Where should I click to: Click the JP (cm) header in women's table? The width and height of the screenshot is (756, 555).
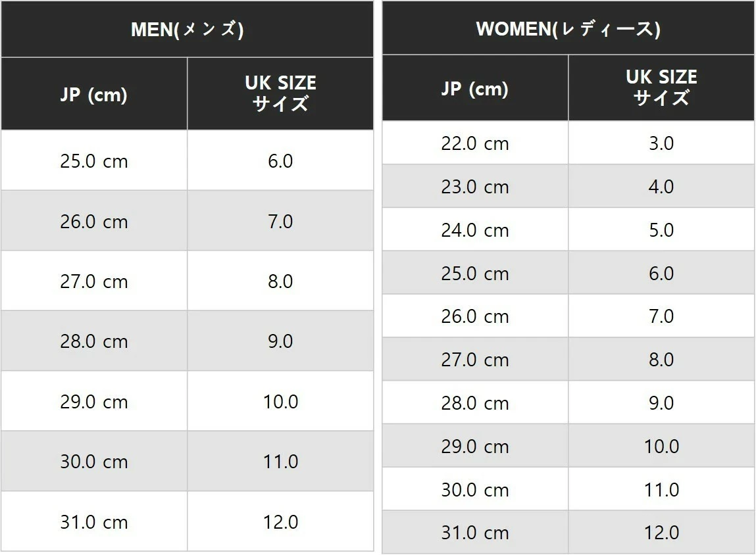[x=475, y=88]
